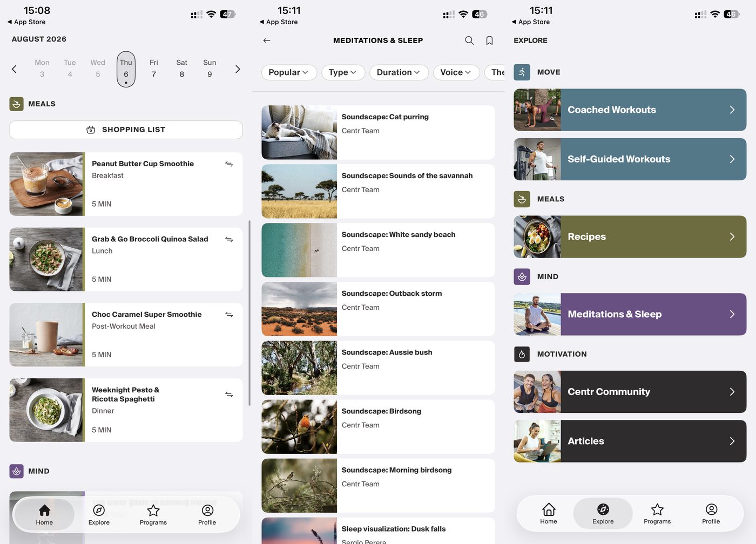The width and height of the screenshot is (756, 544).
Task: Tap the Motivation flame icon
Action: (522, 354)
